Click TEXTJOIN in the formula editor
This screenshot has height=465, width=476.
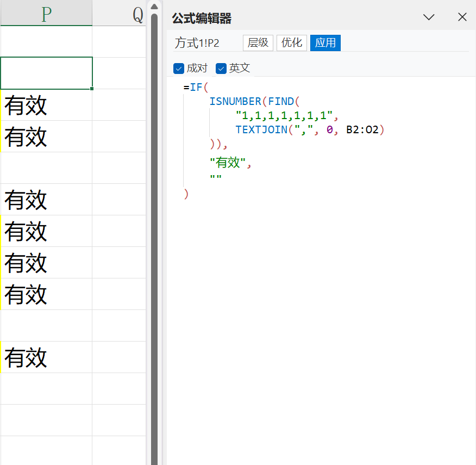tap(261, 130)
